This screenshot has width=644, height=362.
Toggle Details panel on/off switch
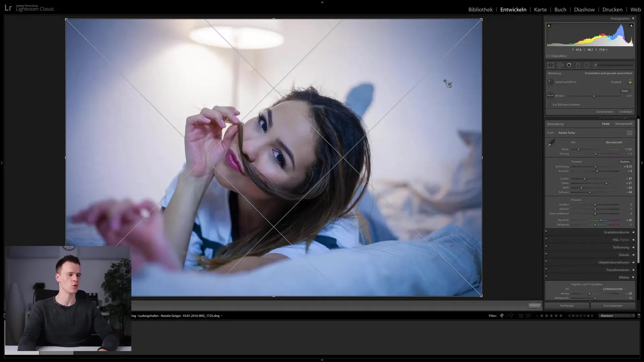pyautogui.click(x=546, y=254)
